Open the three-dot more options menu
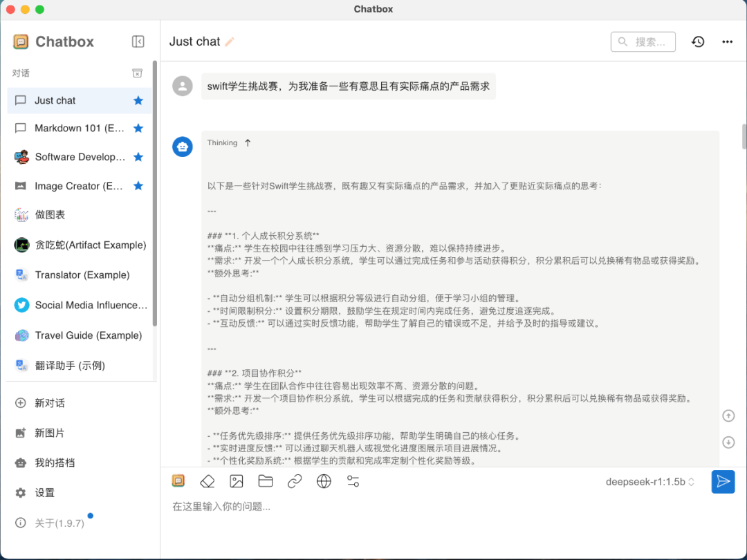The height and width of the screenshot is (560, 747). pyautogui.click(x=727, y=41)
